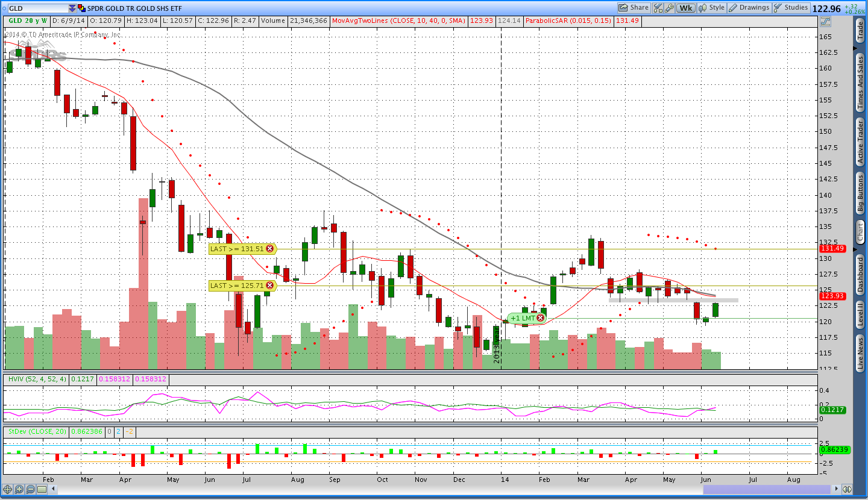The height and width of the screenshot is (500, 868).
Task: Open chart settings wrench icon
Action: tap(669, 8)
